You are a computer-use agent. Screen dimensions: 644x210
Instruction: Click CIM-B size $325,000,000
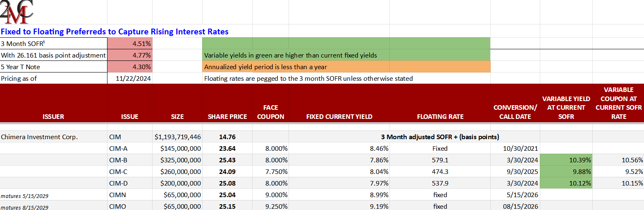click(177, 160)
